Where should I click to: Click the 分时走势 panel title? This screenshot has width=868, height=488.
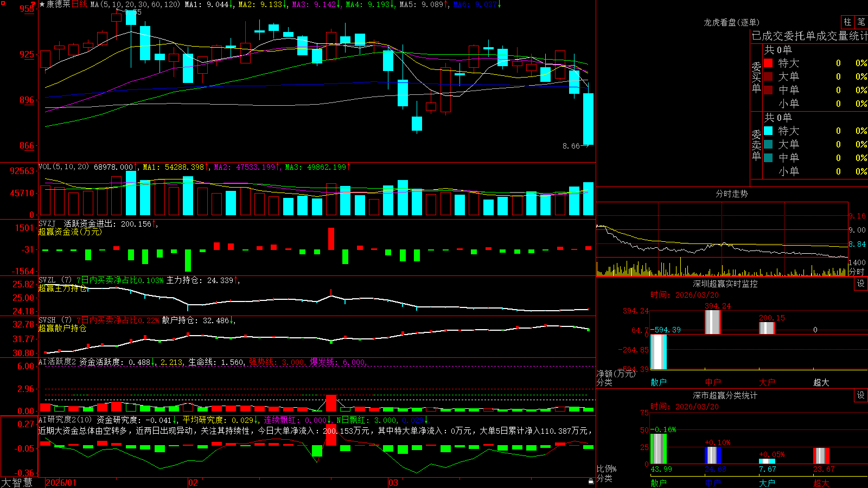tap(731, 194)
